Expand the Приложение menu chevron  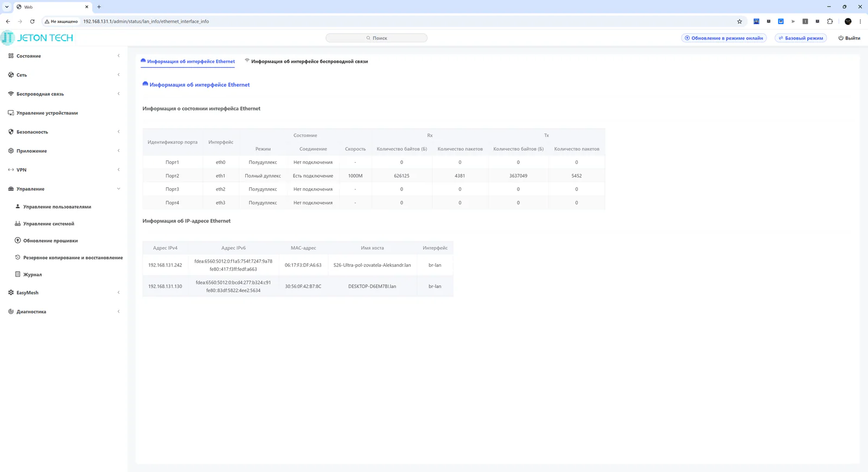[x=119, y=151]
